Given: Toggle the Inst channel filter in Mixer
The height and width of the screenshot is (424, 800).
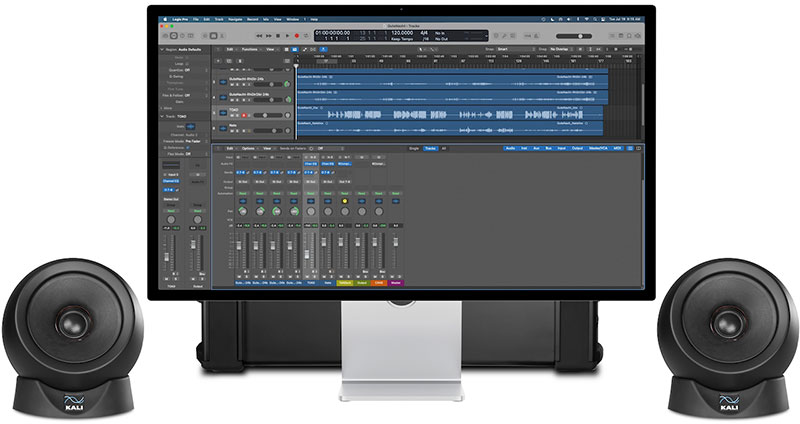Looking at the screenshot, I should pyautogui.click(x=524, y=148).
